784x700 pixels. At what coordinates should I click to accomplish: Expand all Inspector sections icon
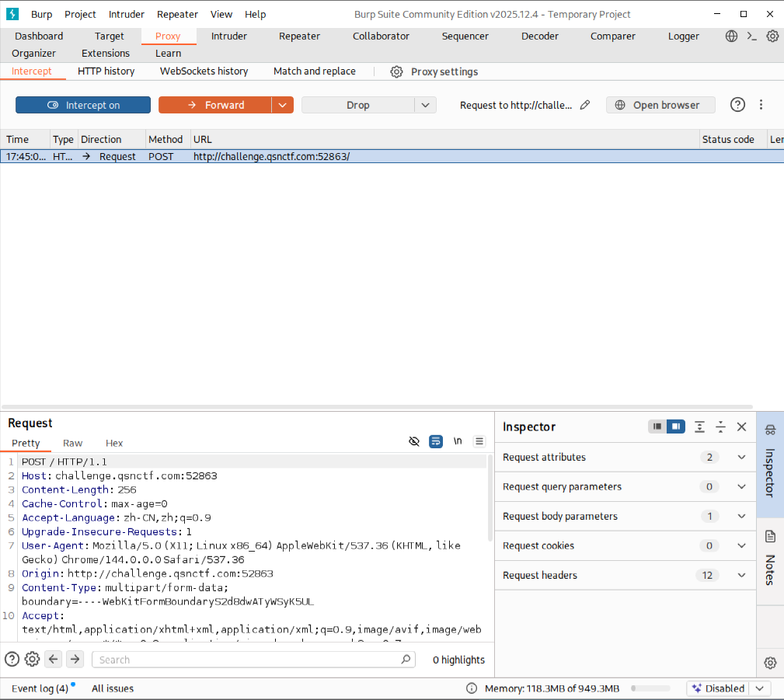[x=699, y=427]
